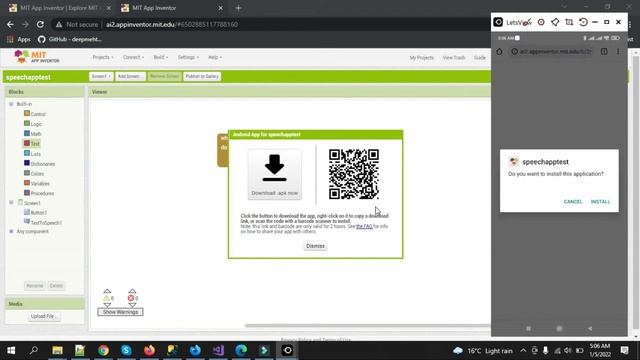
Task: Open the Help menu
Action: click(x=215, y=58)
